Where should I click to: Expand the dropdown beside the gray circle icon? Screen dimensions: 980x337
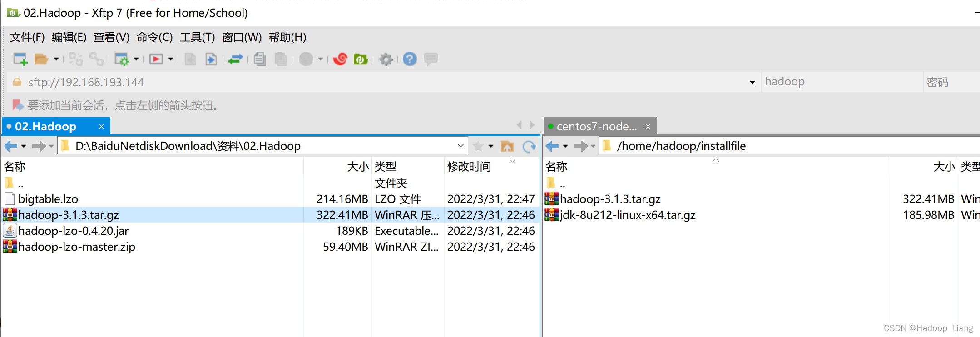[x=321, y=59]
